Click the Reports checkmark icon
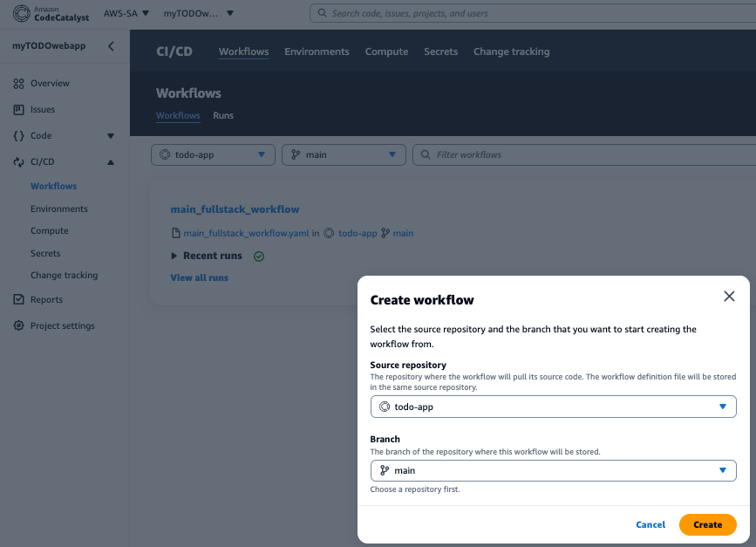Screen dimensions: 756x547 pyautogui.click(x=18, y=299)
